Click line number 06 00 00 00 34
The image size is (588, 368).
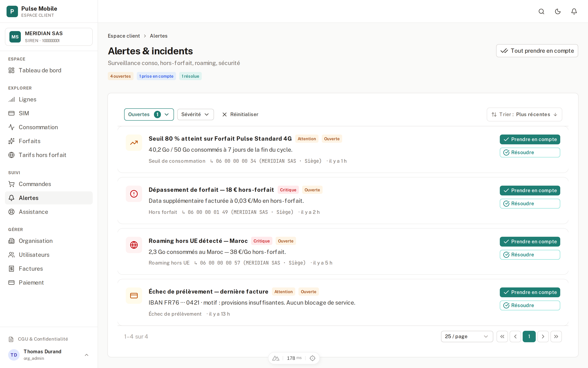click(x=236, y=161)
